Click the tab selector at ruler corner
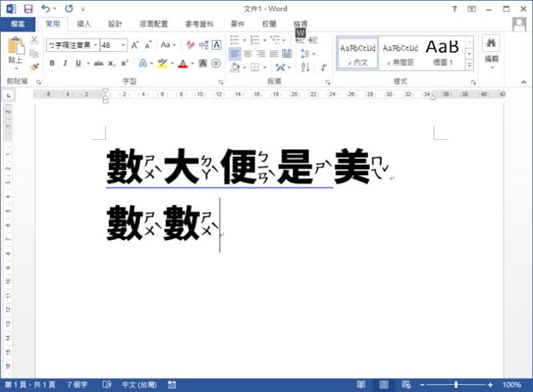Viewport: 533px width, 392px height. (9, 95)
